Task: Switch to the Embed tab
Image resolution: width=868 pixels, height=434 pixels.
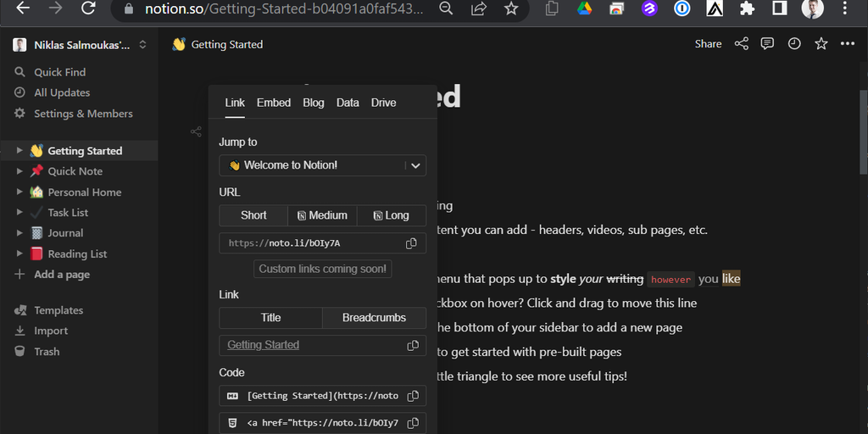Action: tap(274, 103)
